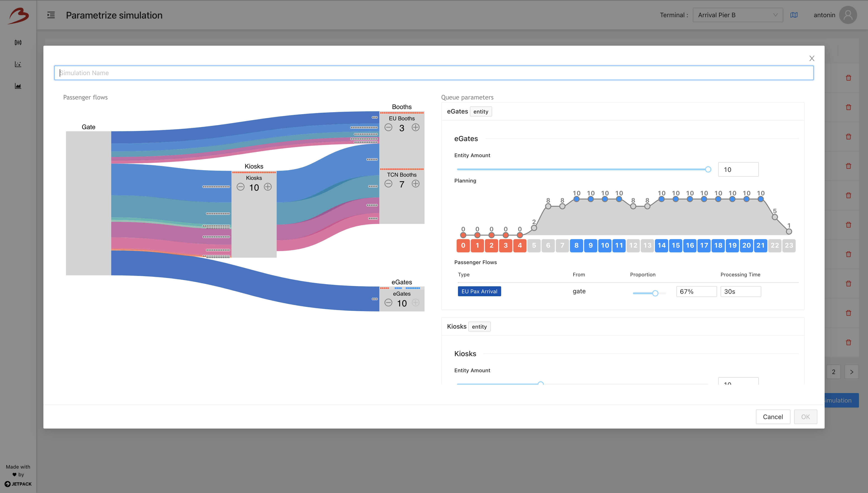Decrease TCN Booths count with minus
868x493 pixels.
[389, 184]
